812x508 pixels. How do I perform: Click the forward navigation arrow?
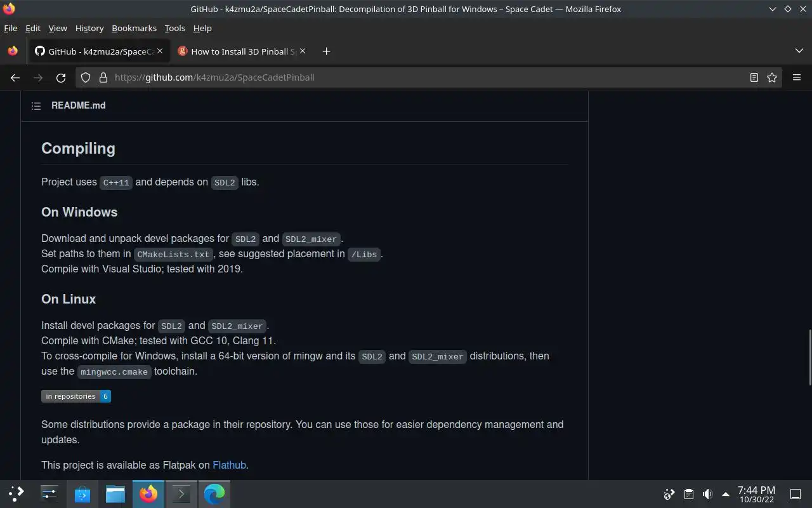[38, 77]
